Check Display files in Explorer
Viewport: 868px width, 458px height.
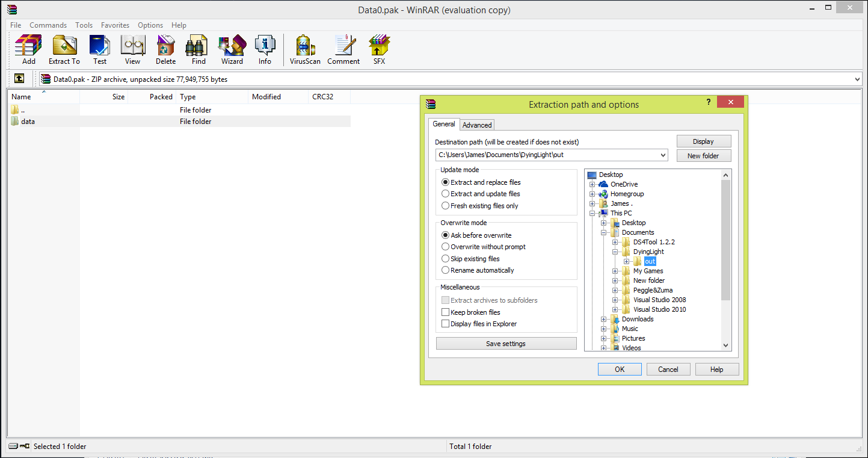446,324
